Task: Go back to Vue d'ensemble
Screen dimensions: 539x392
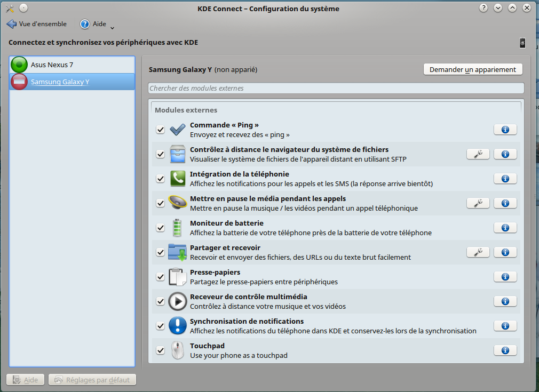Action: click(x=36, y=24)
